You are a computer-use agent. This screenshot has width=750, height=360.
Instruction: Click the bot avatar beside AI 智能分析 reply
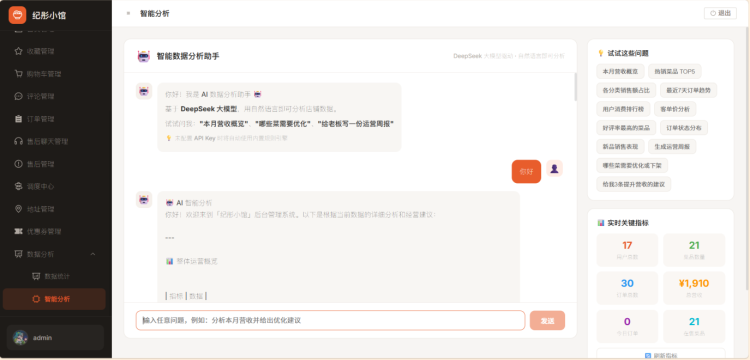coord(144,199)
